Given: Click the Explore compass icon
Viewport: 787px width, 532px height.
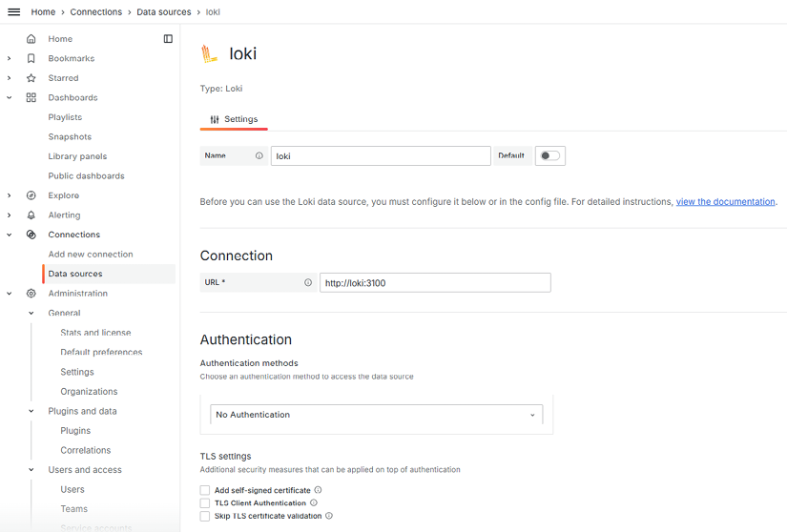Looking at the screenshot, I should [x=31, y=195].
